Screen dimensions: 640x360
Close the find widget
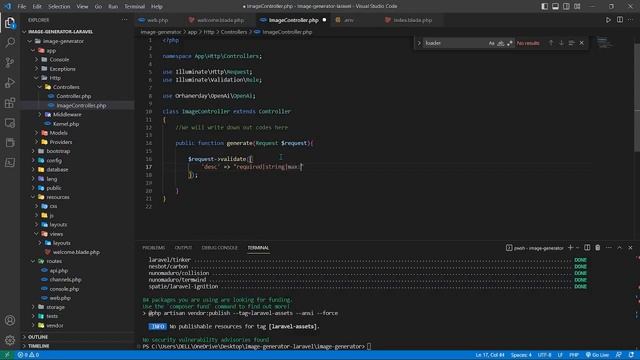(582, 43)
